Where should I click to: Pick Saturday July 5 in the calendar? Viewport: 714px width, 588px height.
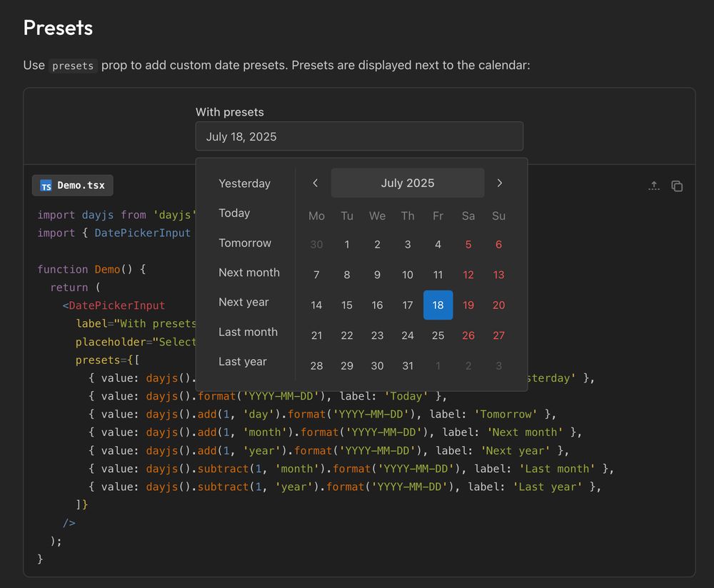468,244
